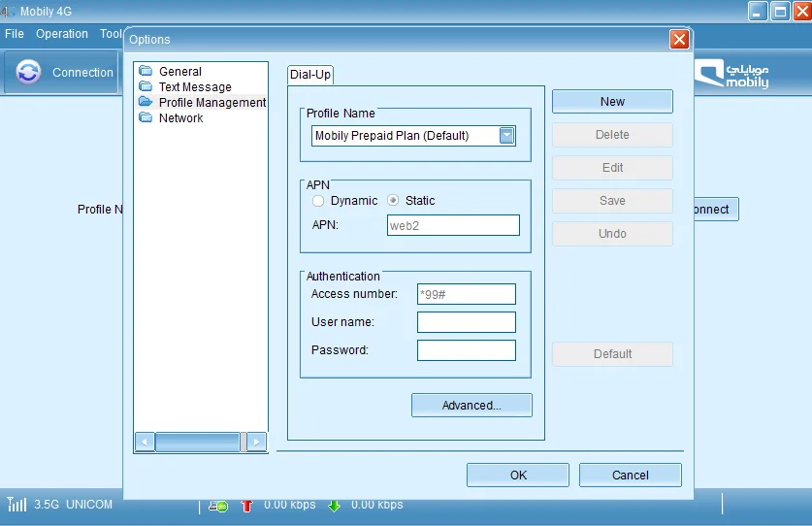Click the tree scrollbar right arrow
812x526 pixels.
point(256,442)
